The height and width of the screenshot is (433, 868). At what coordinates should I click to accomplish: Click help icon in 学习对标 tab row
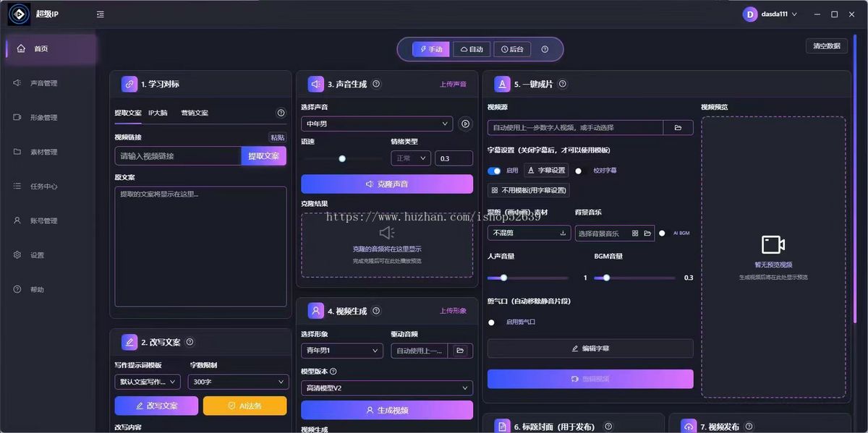pos(281,113)
